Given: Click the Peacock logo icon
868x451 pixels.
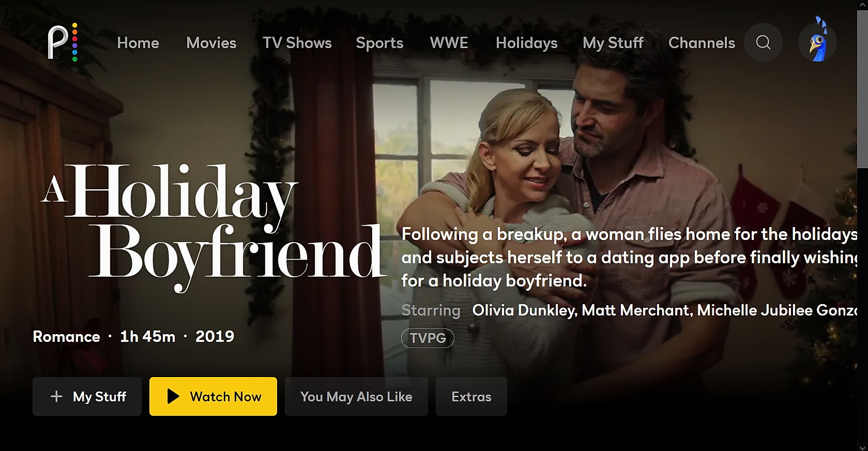Looking at the screenshot, I should tap(63, 42).
